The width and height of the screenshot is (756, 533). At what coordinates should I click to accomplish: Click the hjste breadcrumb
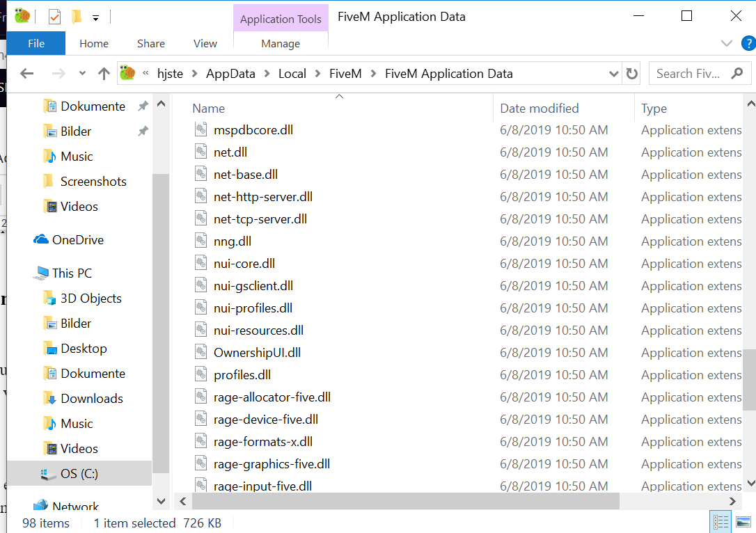(x=170, y=74)
